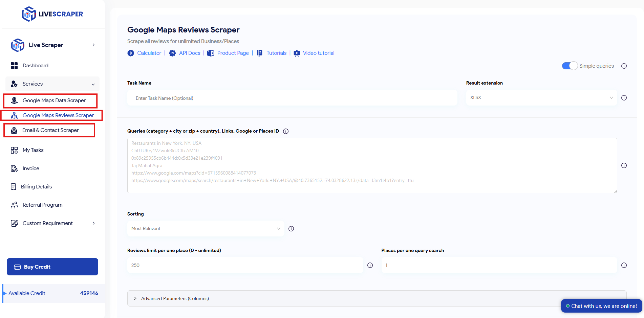The width and height of the screenshot is (644, 318).
Task: Open the Video tutorial link
Action: tap(319, 53)
